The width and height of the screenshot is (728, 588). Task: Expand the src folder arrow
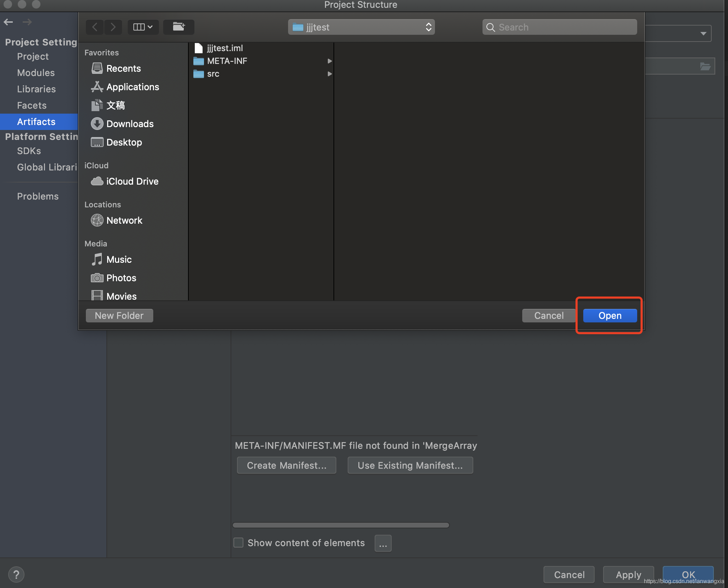330,74
